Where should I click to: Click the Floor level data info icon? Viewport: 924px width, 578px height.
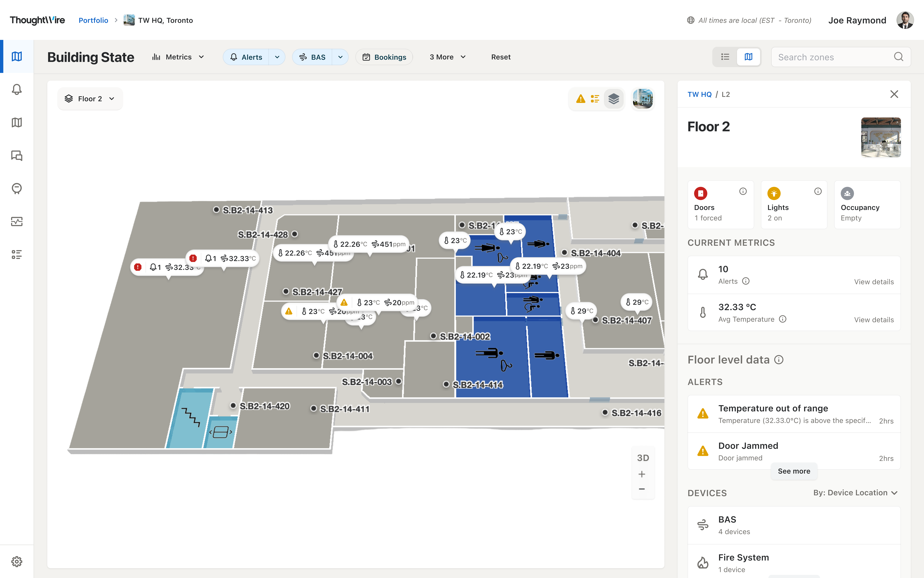pos(779,360)
